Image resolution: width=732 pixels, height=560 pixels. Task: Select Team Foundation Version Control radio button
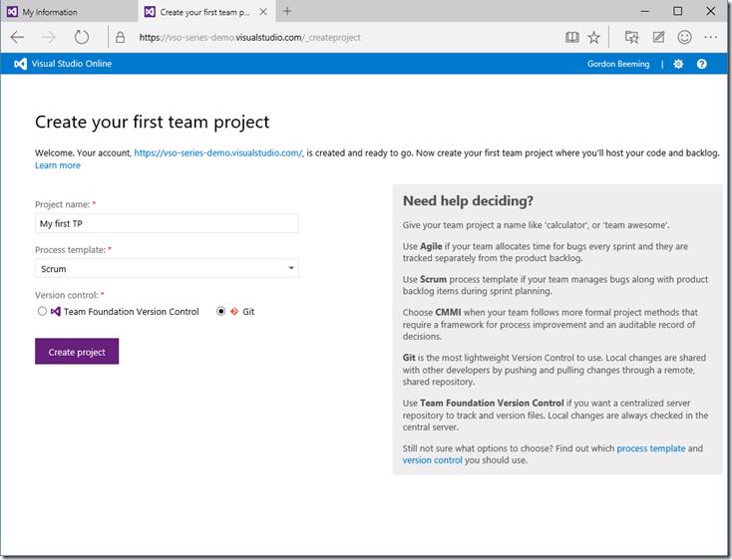tap(42, 311)
